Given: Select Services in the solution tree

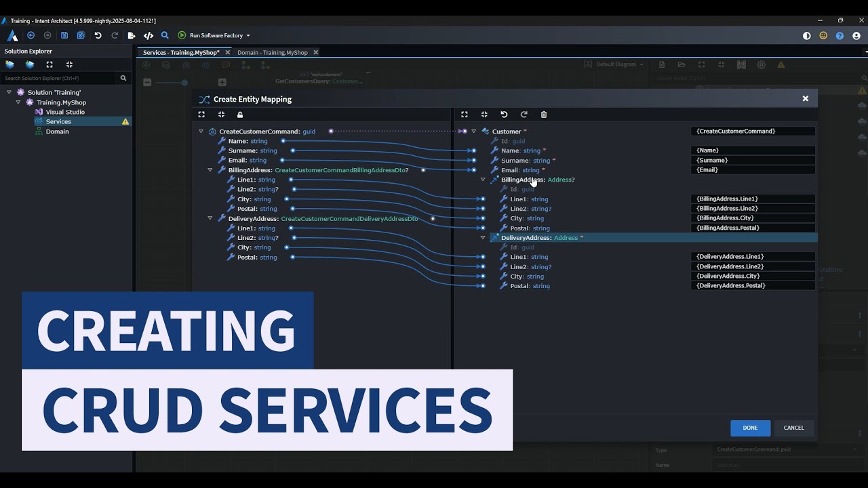Looking at the screenshot, I should 58,121.
